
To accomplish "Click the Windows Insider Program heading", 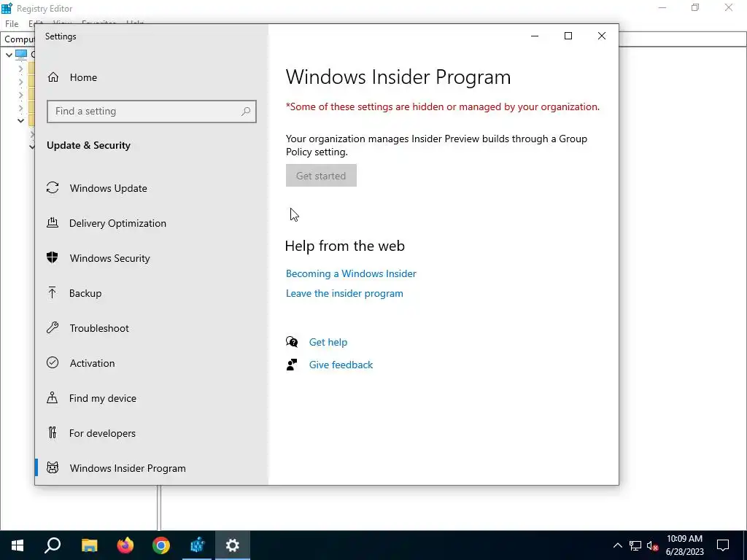I will click(398, 77).
